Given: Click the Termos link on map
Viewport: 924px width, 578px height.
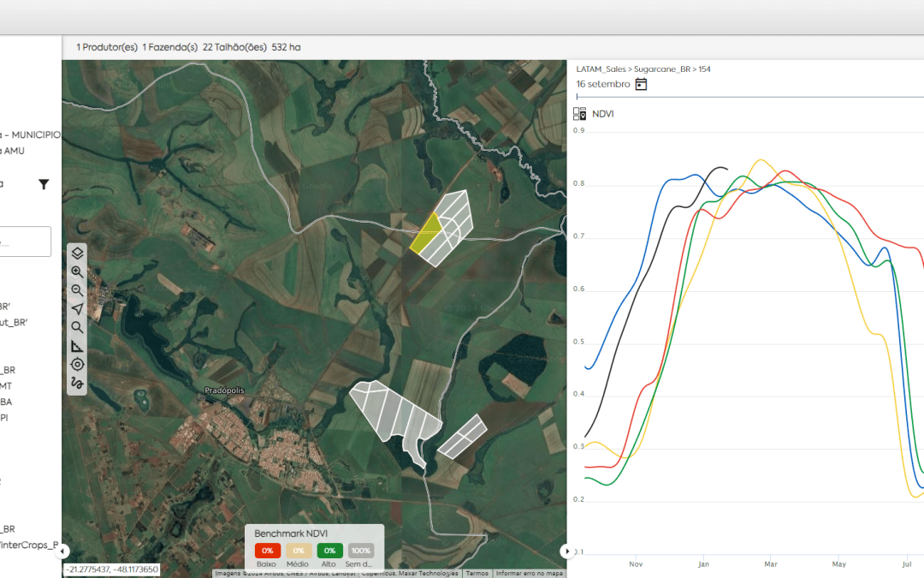Looking at the screenshot, I should (x=477, y=574).
